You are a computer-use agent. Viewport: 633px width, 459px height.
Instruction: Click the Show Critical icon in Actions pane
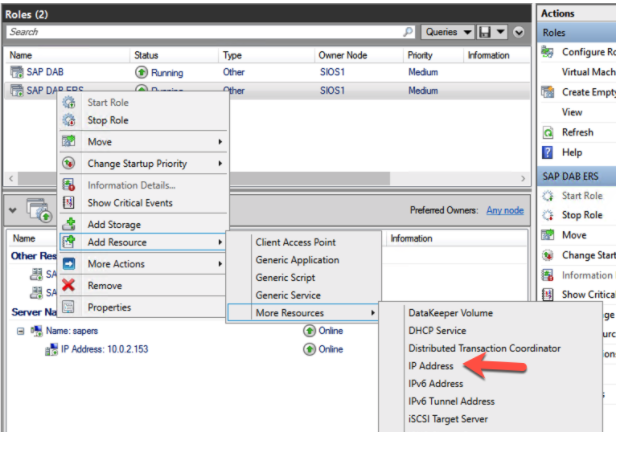pyautogui.click(x=548, y=295)
